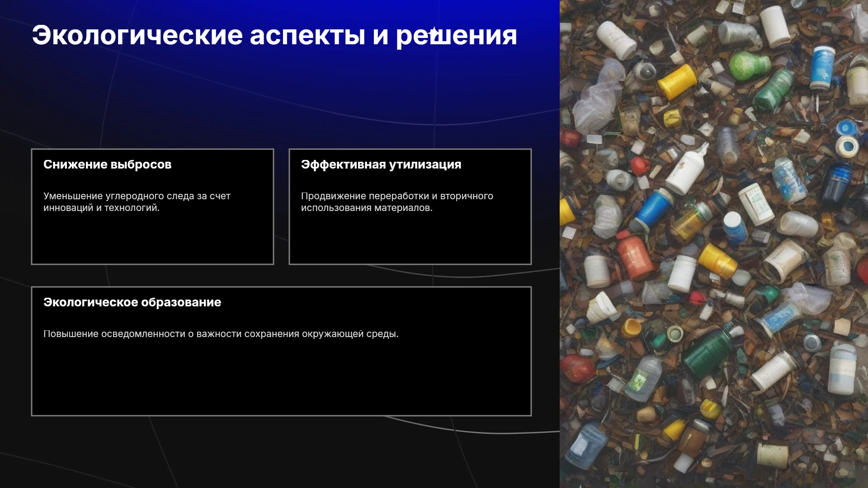
Task: Click the word "решения" in the title
Action: click(457, 36)
